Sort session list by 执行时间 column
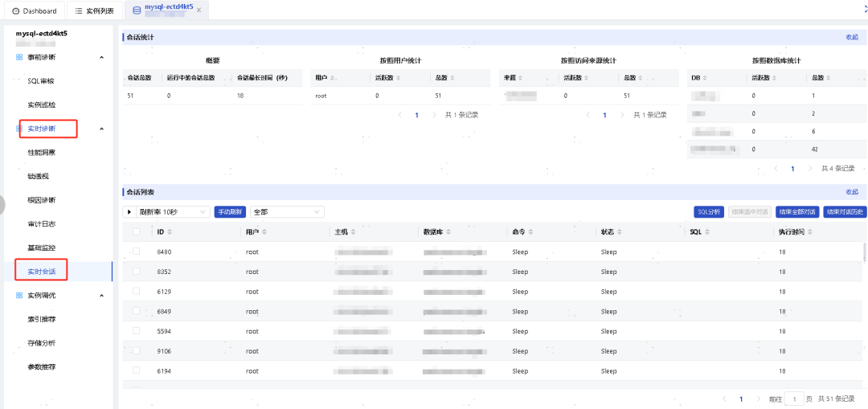868x409 pixels. [x=811, y=232]
